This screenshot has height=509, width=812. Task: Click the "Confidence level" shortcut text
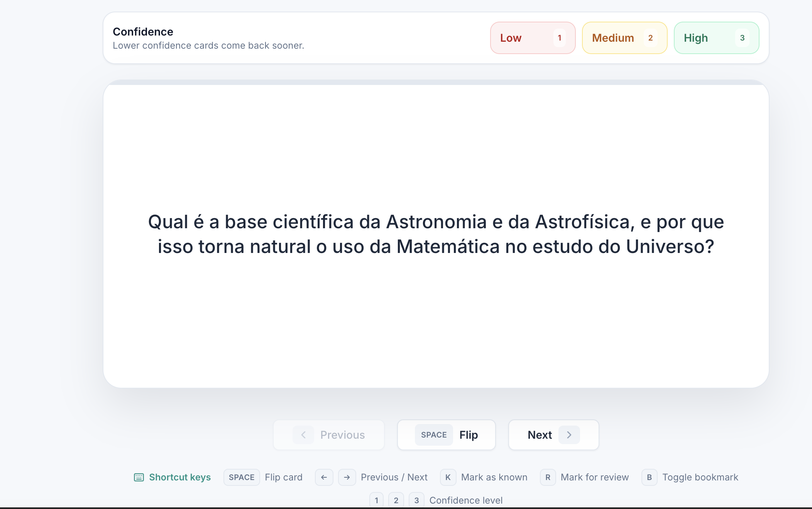click(466, 500)
